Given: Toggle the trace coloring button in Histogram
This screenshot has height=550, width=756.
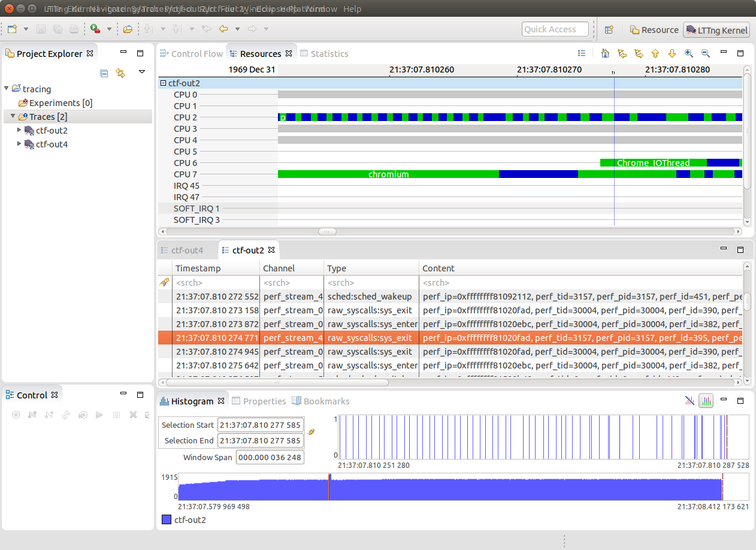Looking at the screenshot, I should click(706, 401).
